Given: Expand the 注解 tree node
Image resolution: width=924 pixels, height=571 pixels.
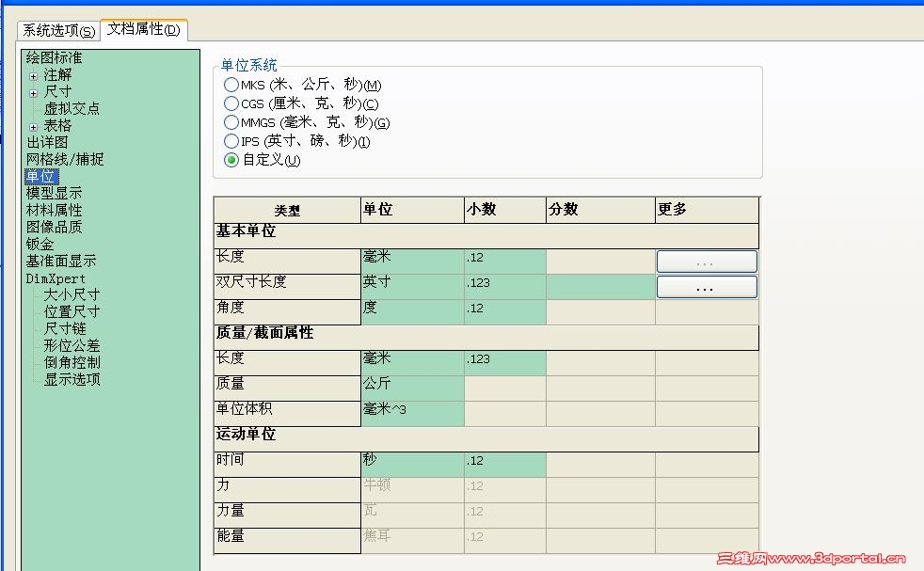Looking at the screenshot, I should (x=33, y=76).
